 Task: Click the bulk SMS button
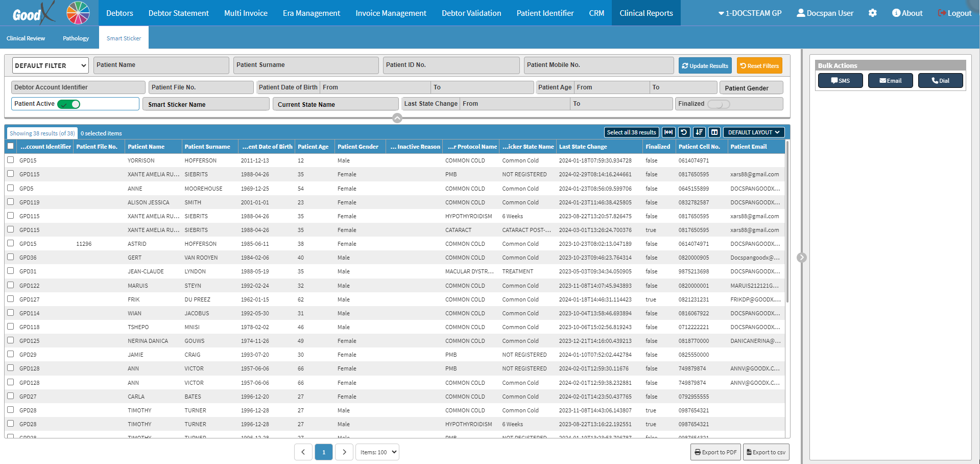tap(840, 81)
